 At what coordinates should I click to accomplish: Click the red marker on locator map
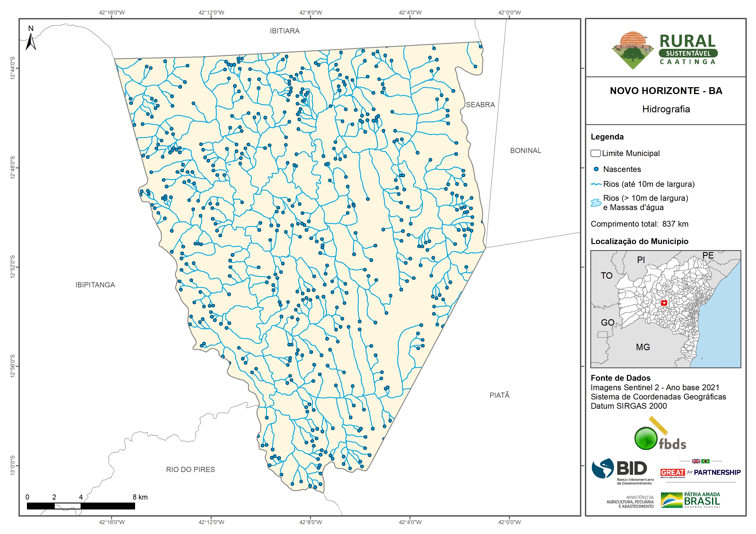coord(664,303)
